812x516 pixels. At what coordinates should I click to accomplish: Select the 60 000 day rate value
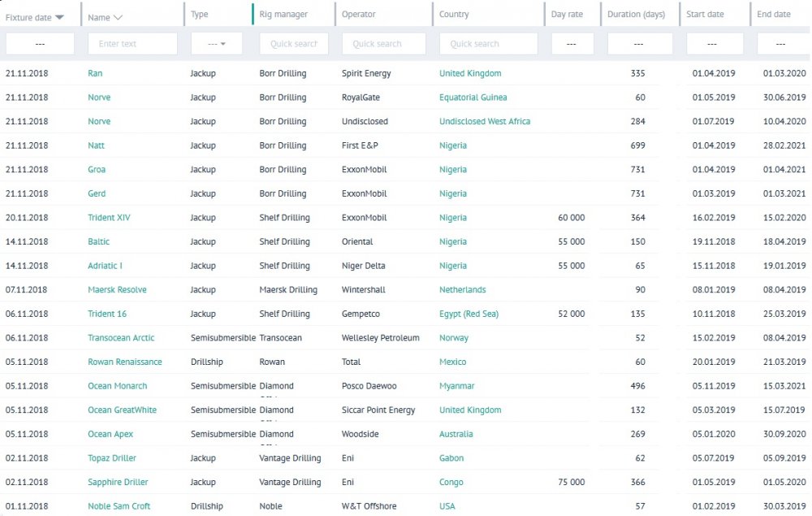[x=571, y=218]
